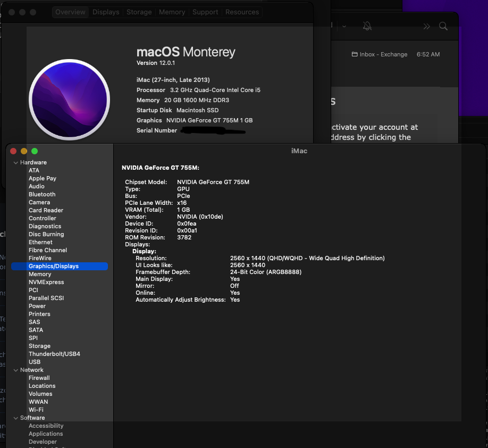
Task: Select Power in the Hardware list
Action: tap(37, 306)
